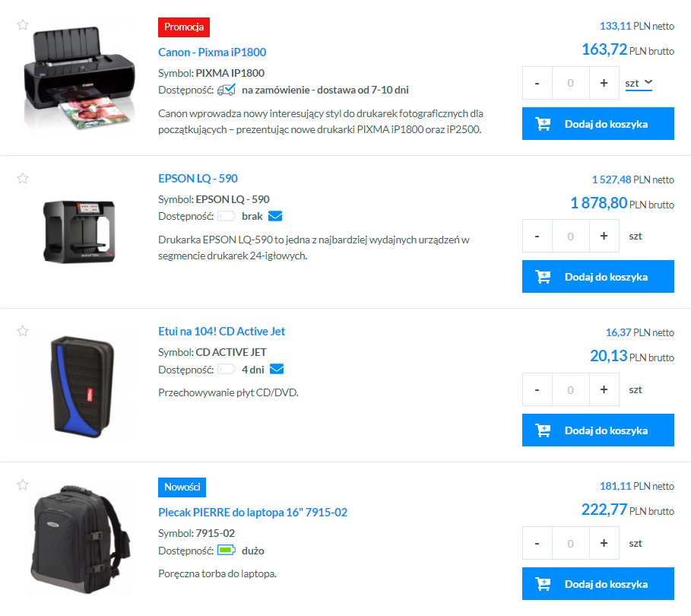Screen dimensions: 691x616
Task: Open the 'Etui na 104! CD Active Jet' link
Action: (x=222, y=332)
